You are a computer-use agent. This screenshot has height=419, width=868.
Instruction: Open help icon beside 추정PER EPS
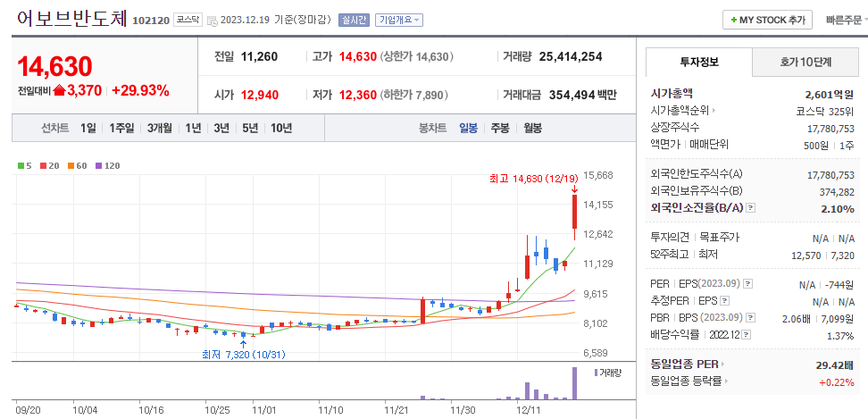pyautogui.click(x=725, y=301)
